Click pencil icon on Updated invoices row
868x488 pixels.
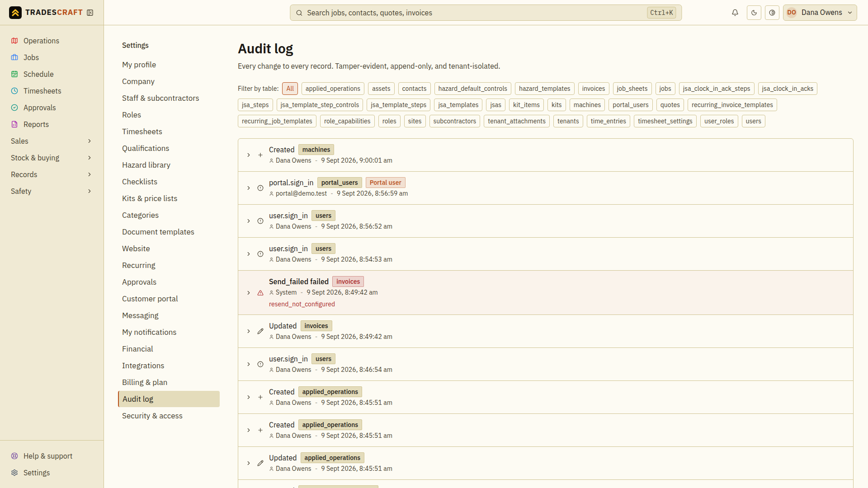tap(260, 331)
